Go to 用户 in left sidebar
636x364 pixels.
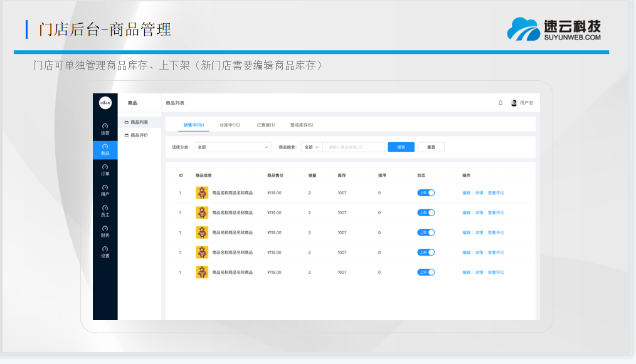[105, 190]
